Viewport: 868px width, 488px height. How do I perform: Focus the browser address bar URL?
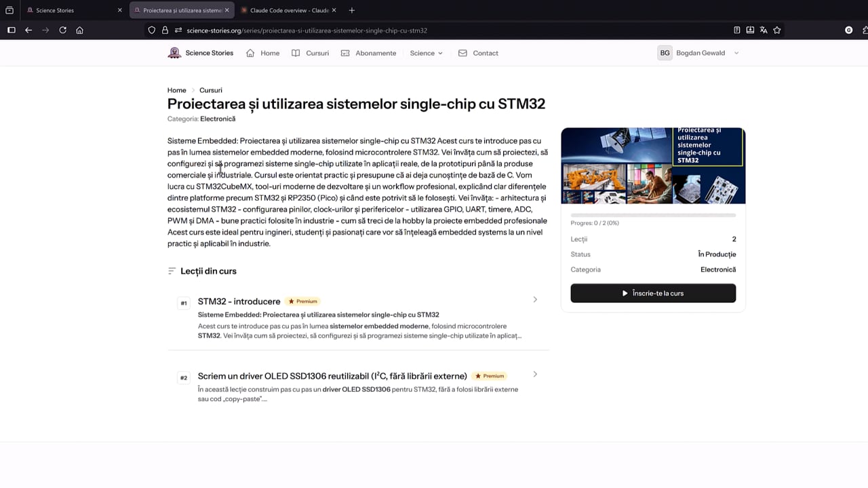pyautogui.click(x=307, y=30)
